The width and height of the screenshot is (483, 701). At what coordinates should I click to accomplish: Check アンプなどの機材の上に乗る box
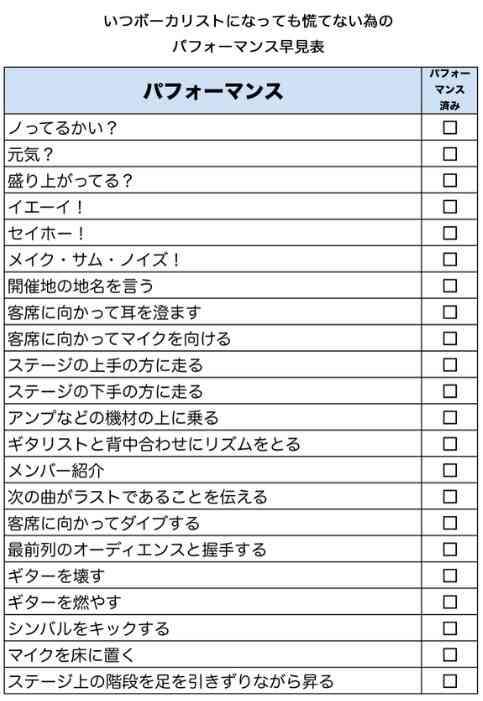tap(449, 418)
